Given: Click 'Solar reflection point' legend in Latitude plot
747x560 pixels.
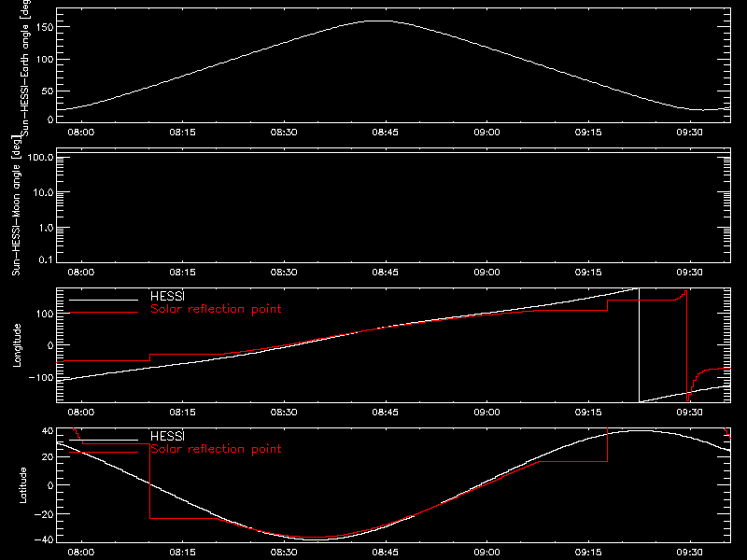Looking at the screenshot, I should 216,449.
